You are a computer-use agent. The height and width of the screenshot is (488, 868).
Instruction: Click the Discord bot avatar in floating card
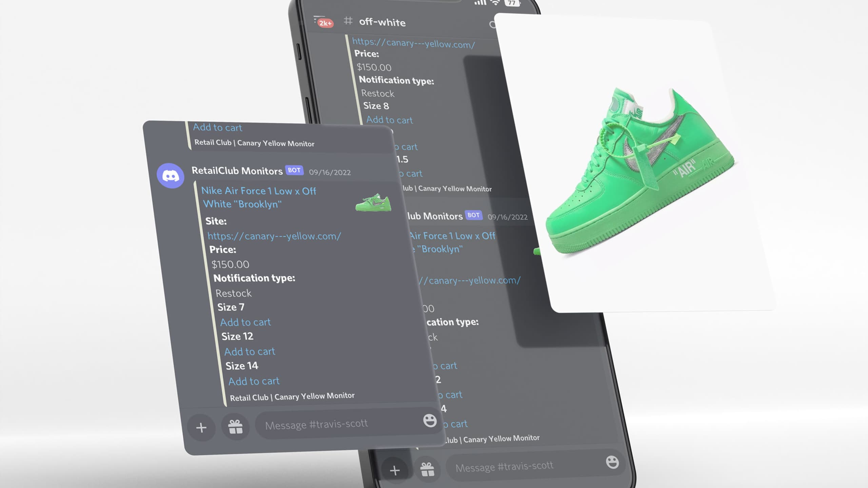(171, 176)
